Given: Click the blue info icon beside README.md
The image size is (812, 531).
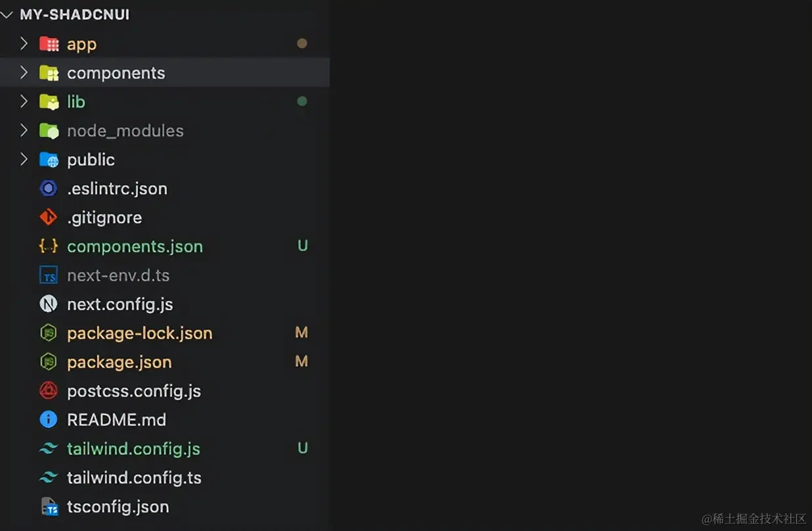Looking at the screenshot, I should tap(49, 420).
